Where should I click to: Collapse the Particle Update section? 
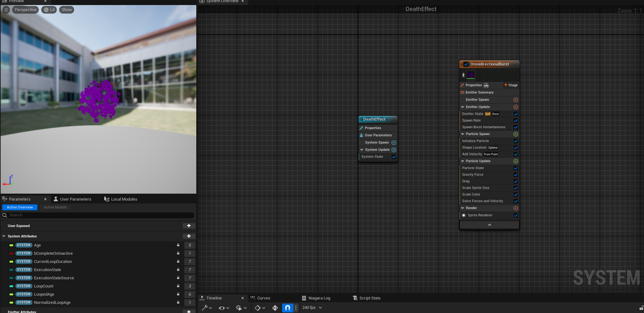pos(463,161)
